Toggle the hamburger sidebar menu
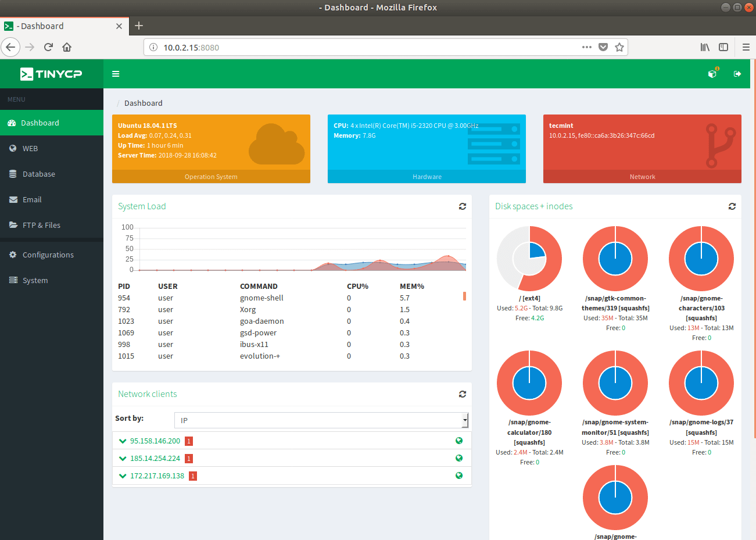The image size is (756, 540). coord(116,74)
